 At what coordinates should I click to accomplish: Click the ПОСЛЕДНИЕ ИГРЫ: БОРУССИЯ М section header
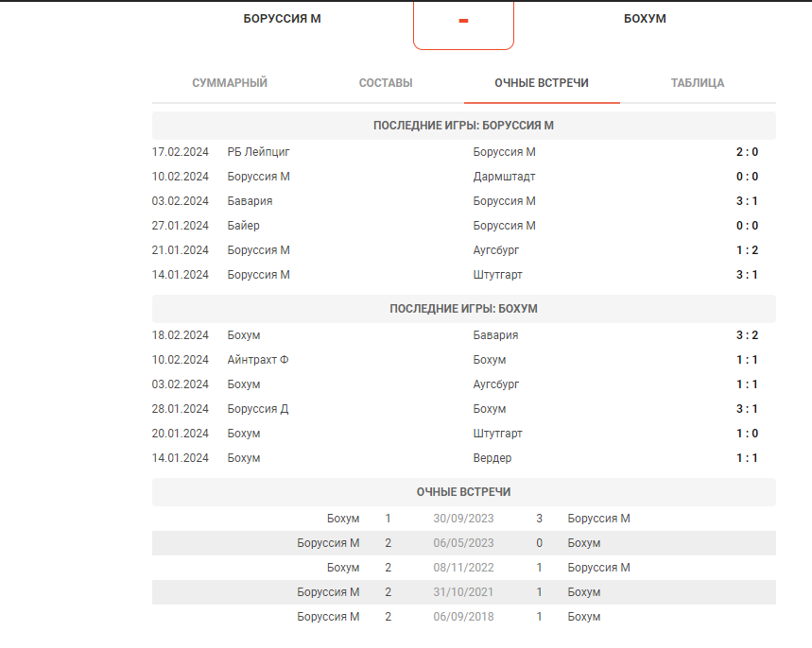tap(463, 126)
